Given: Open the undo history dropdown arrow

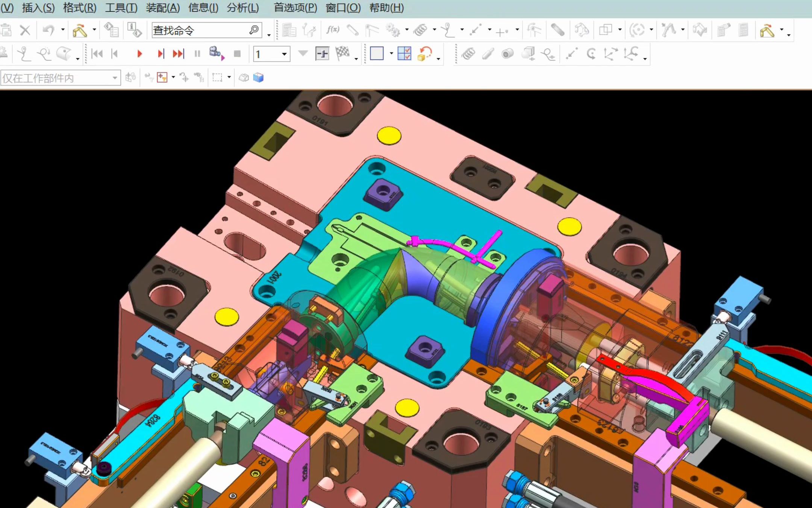Looking at the screenshot, I should pos(63,30).
